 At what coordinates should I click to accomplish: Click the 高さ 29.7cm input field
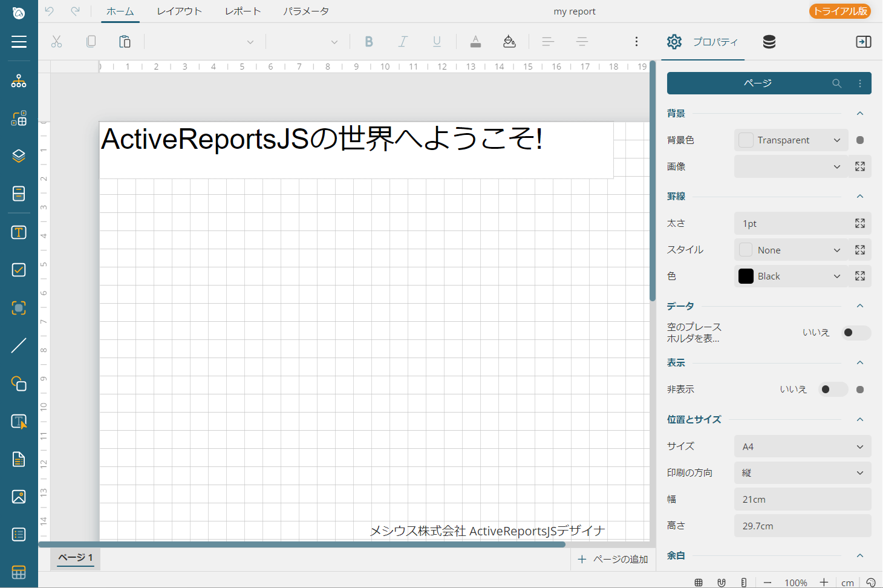coord(803,526)
